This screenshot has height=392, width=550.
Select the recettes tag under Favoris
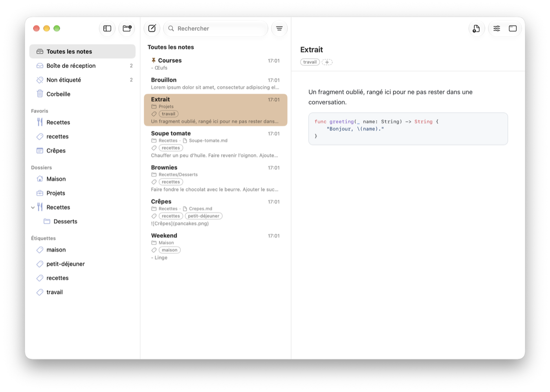tap(82, 136)
